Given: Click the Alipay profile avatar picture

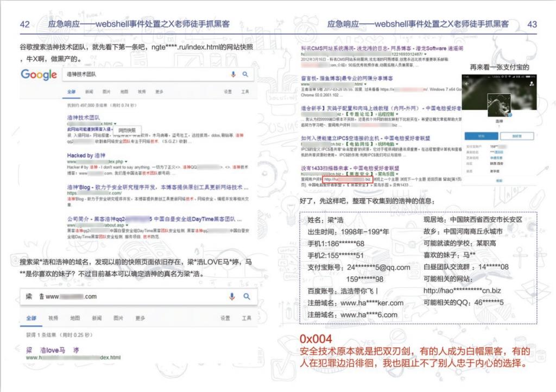Looking at the screenshot, I should point(498,105).
